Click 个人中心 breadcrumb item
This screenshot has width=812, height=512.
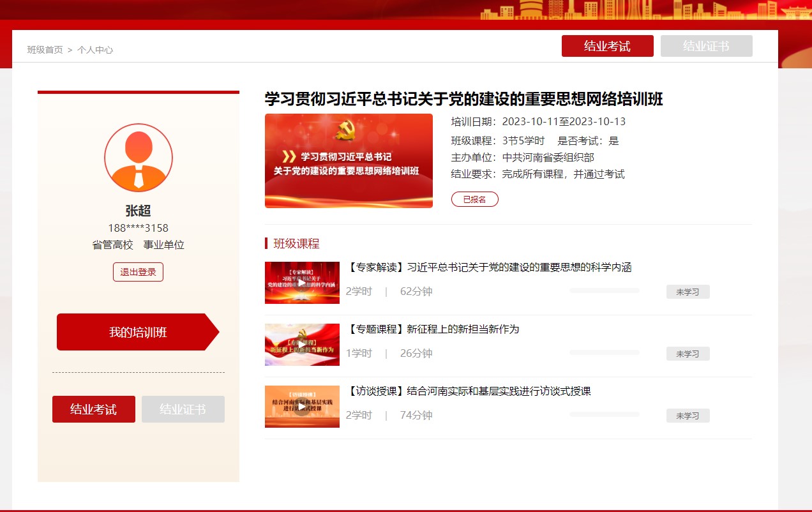click(95, 50)
